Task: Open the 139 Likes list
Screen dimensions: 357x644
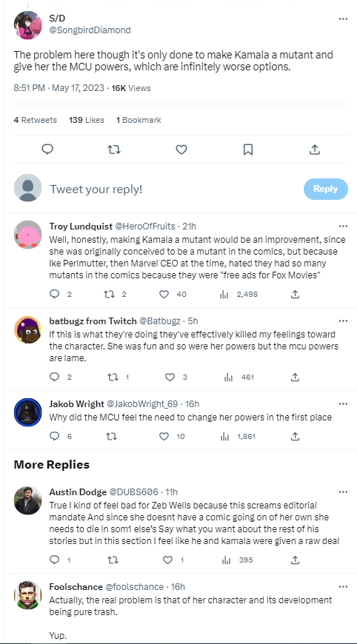Action: [x=87, y=120]
